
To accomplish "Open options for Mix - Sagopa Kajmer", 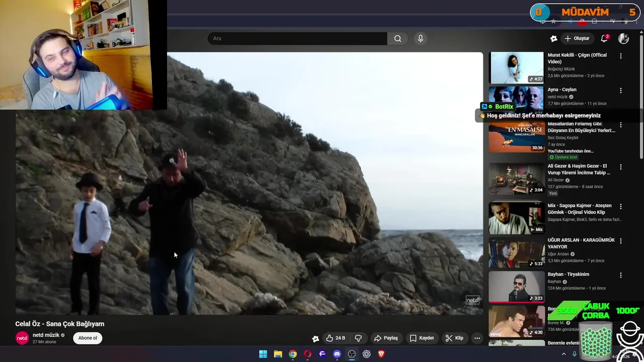I will click(x=620, y=206).
